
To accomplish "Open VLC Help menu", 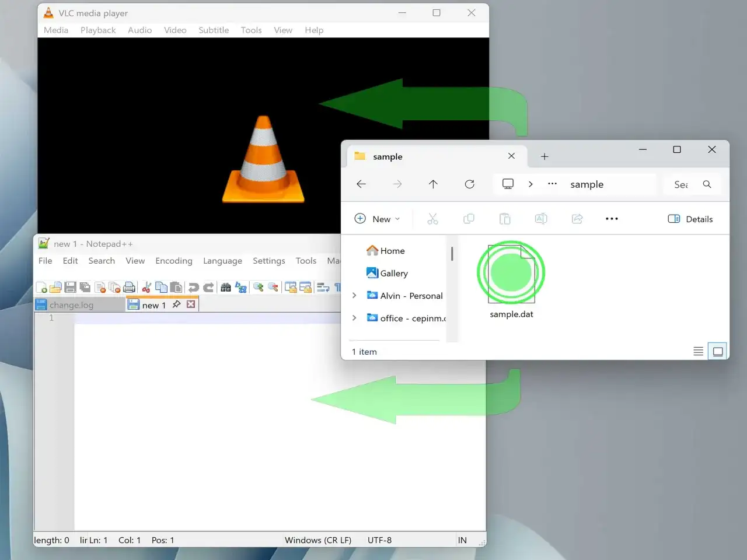I will (314, 30).
